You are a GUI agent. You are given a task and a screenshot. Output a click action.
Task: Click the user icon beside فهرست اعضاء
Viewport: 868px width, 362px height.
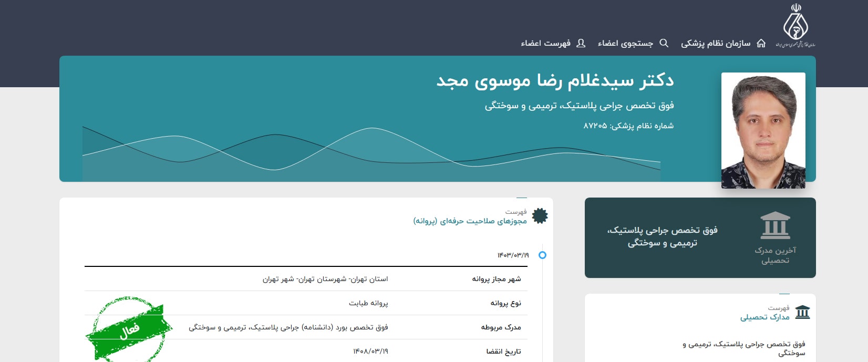click(x=581, y=43)
